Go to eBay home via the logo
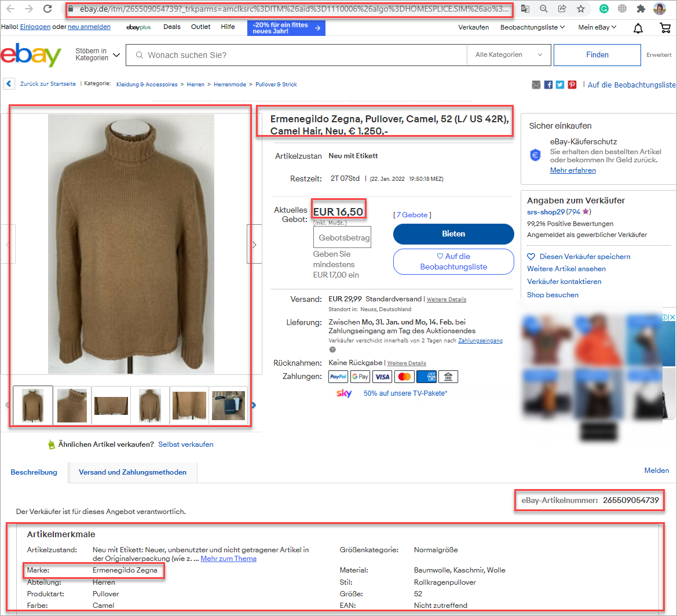Image resolution: width=677 pixels, height=616 pixels. pyautogui.click(x=31, y=55)
